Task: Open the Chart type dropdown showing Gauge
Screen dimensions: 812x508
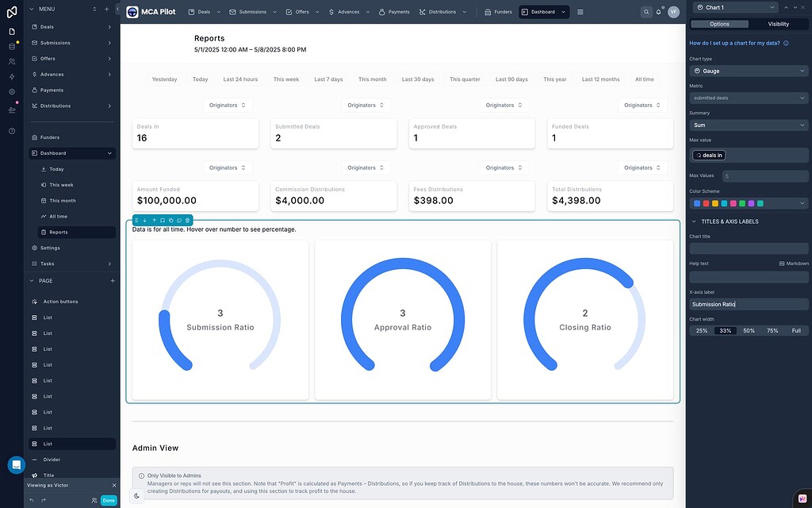Action: (749, 70)
